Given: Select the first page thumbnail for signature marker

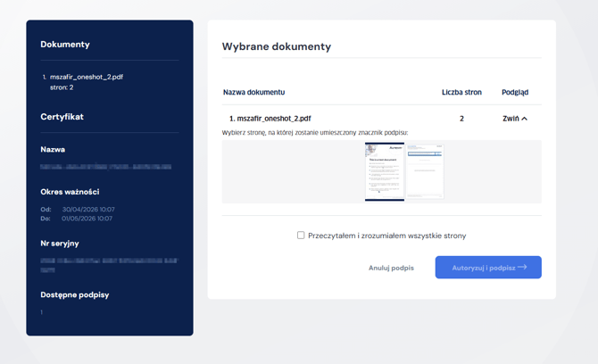Looking at the screenshot, I should [385, 171].
